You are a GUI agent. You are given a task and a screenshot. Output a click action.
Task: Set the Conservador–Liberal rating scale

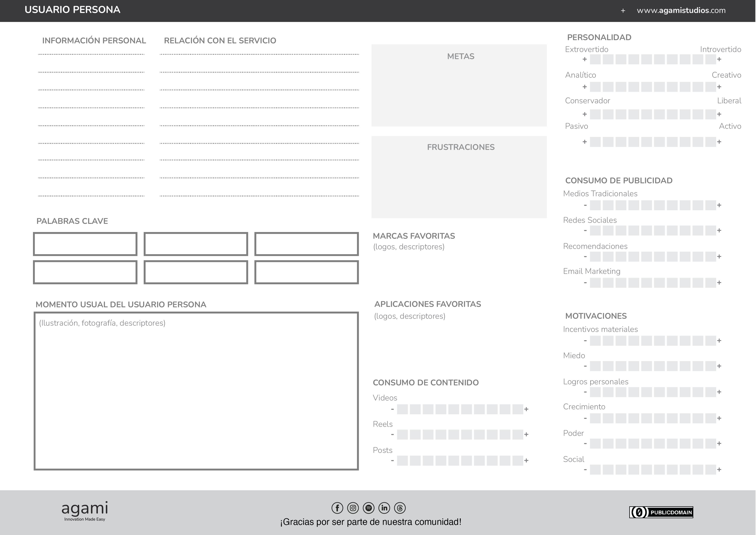pyautogui.click(x=653, y=114)
